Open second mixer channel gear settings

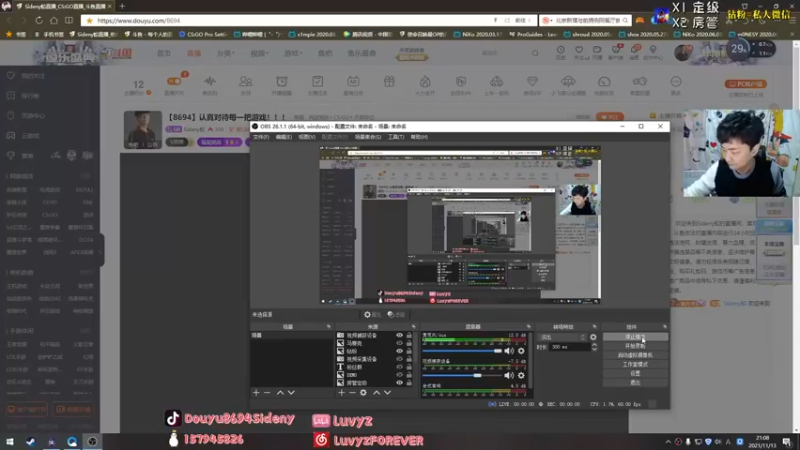(x=521, y=376)
